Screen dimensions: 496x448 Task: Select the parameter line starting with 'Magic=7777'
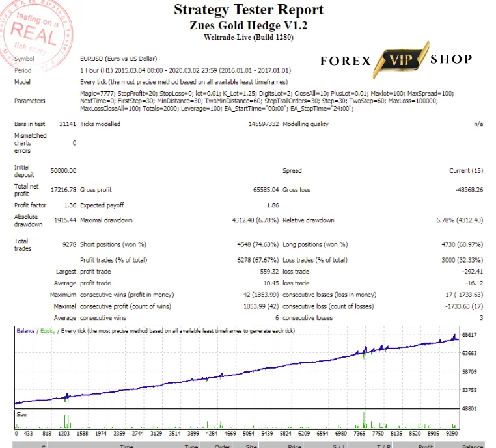pos(267,94)
